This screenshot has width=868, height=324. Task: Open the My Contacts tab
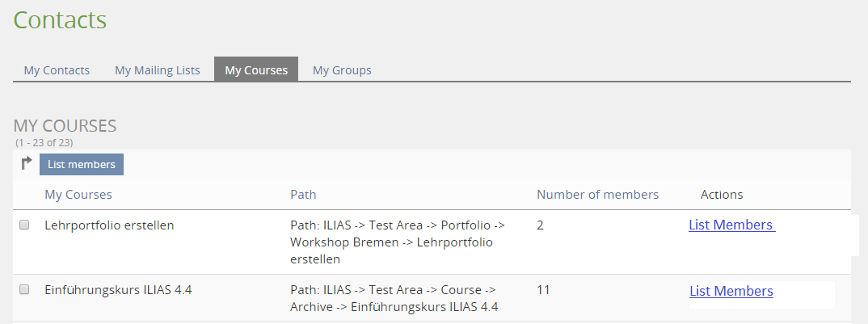click(x=57, y=70)
